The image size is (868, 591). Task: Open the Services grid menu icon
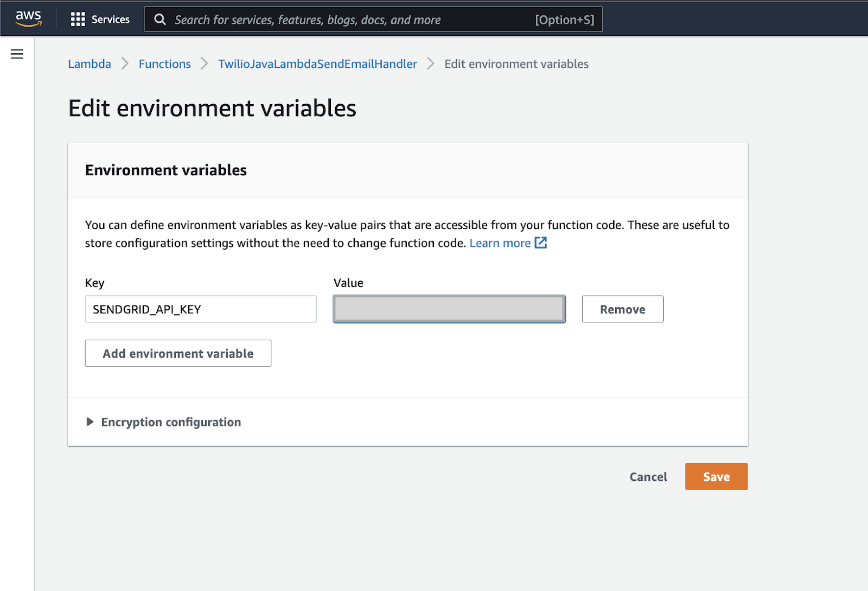(x=78, y=20)
